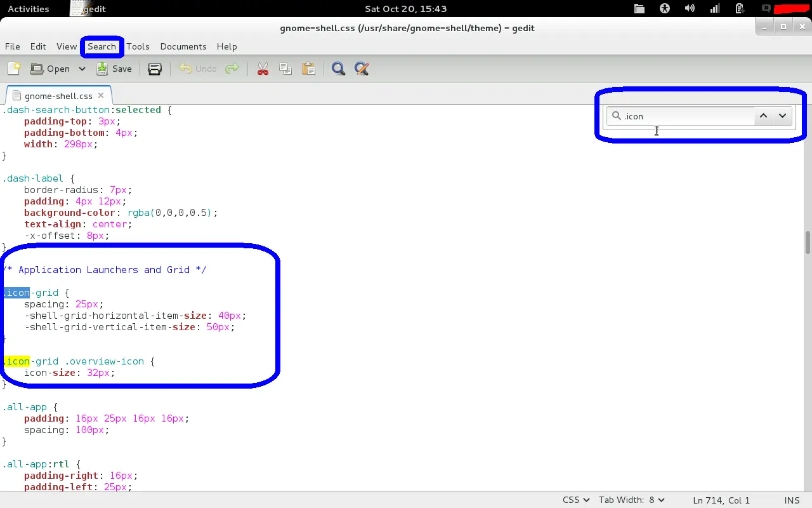Save the current file

114,69
